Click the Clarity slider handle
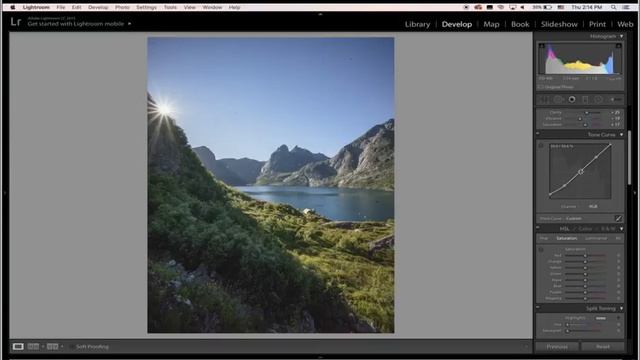The image size is (640, 360). tap(587, 112)
